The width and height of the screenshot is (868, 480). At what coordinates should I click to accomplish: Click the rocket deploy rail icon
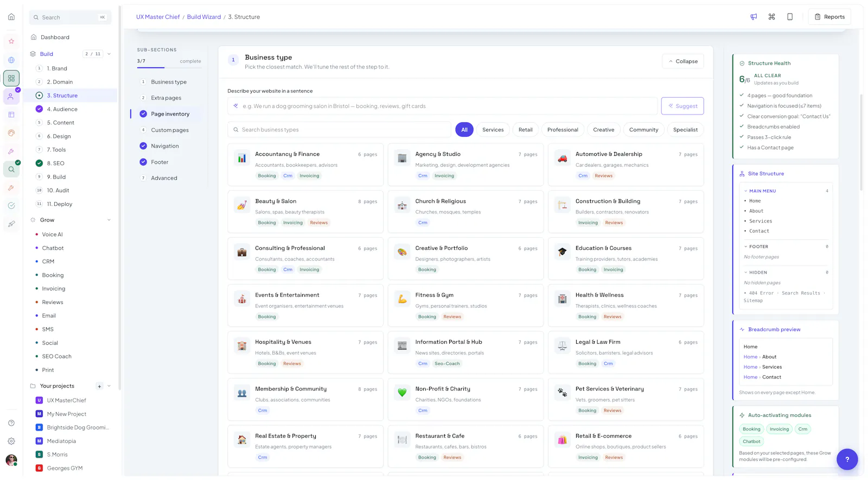pyautogui.click(x=11, y=224)
